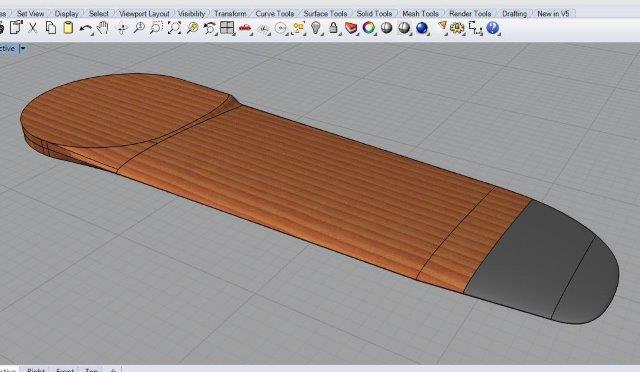
Task: Open the Solid Tools toolbar tab
Action: tap(374, 13)
